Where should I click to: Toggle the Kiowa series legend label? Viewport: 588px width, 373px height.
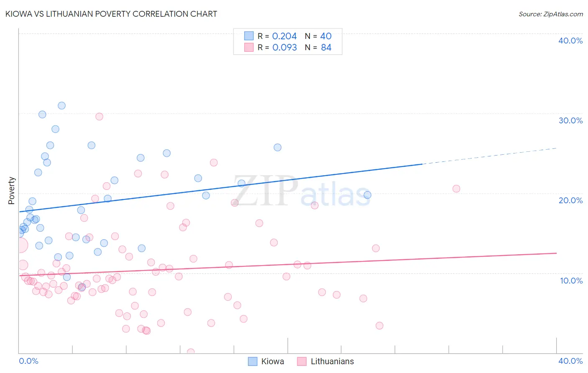click(273, 361)
